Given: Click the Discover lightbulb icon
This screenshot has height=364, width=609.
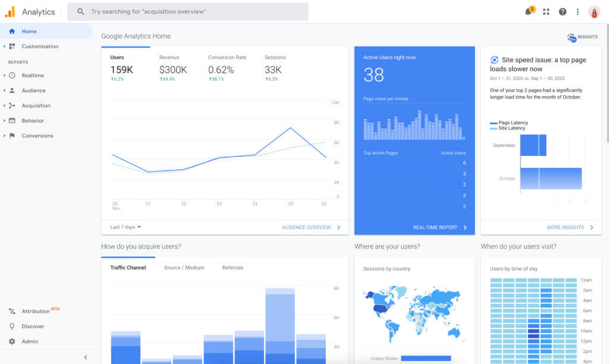Looking at the screenshot, I should point(12,327).
